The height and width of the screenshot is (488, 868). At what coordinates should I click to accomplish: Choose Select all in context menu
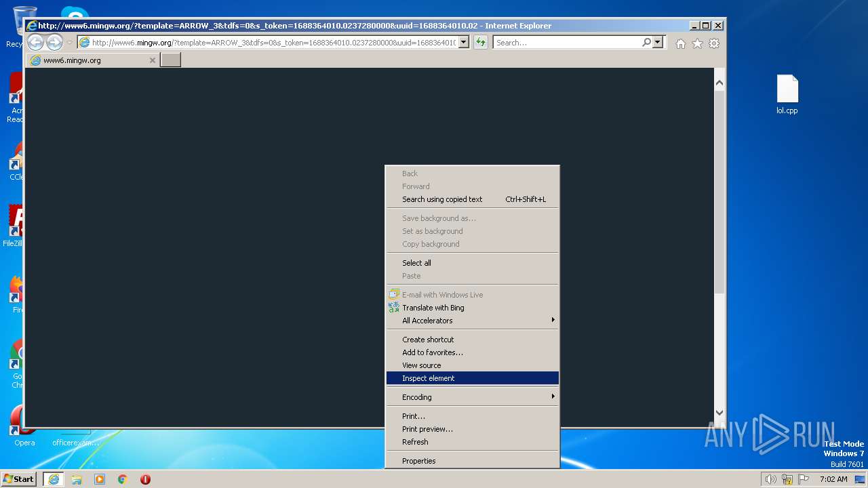click(x=473, y=263)
